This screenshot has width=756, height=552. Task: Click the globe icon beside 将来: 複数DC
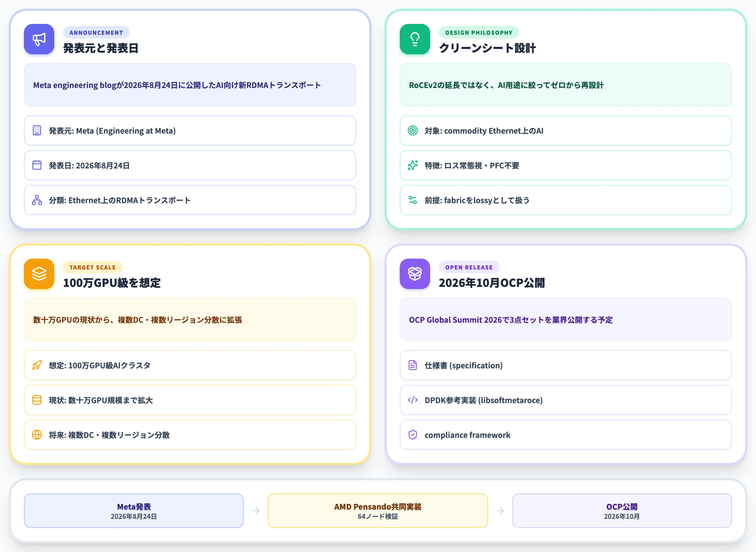point(37,435)
